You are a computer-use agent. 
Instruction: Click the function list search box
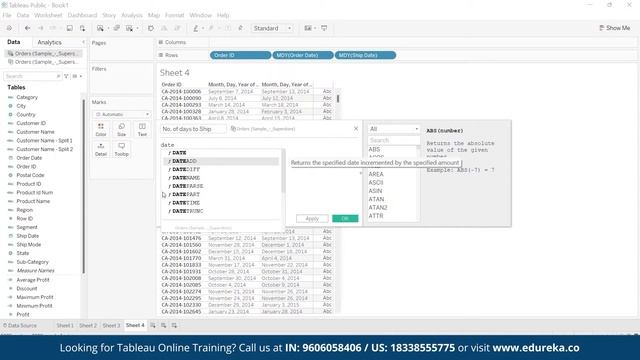[x=394, y=140]
